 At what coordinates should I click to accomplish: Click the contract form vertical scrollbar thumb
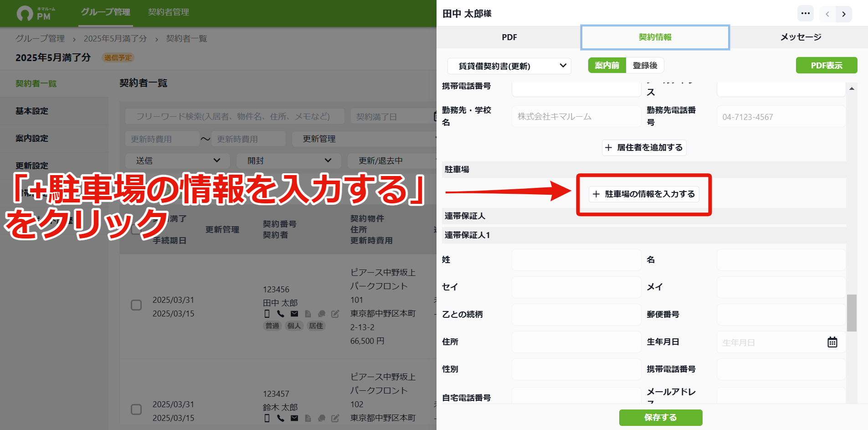point(852,313)
